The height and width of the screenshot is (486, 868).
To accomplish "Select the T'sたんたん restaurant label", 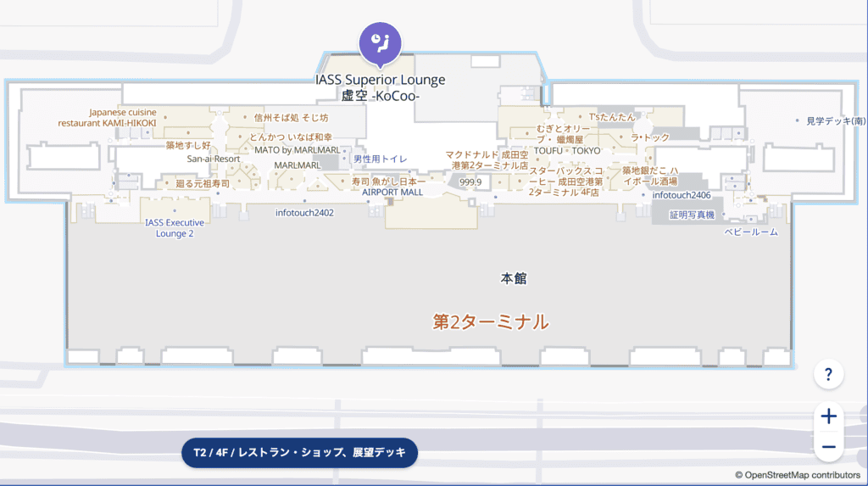I will pos(612,117).
